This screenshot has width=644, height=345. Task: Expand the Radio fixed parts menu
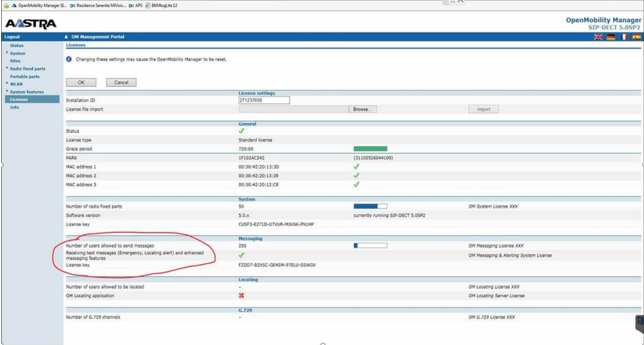click(x=27, y=68)
